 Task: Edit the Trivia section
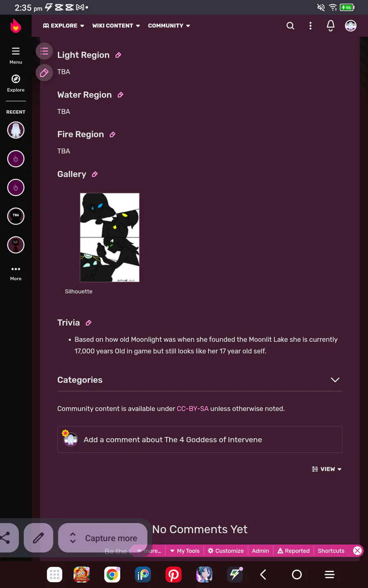point(88,323)
